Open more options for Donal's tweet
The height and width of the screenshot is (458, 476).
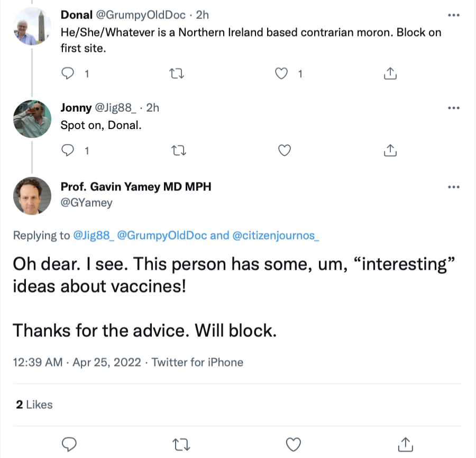[454, 15]
